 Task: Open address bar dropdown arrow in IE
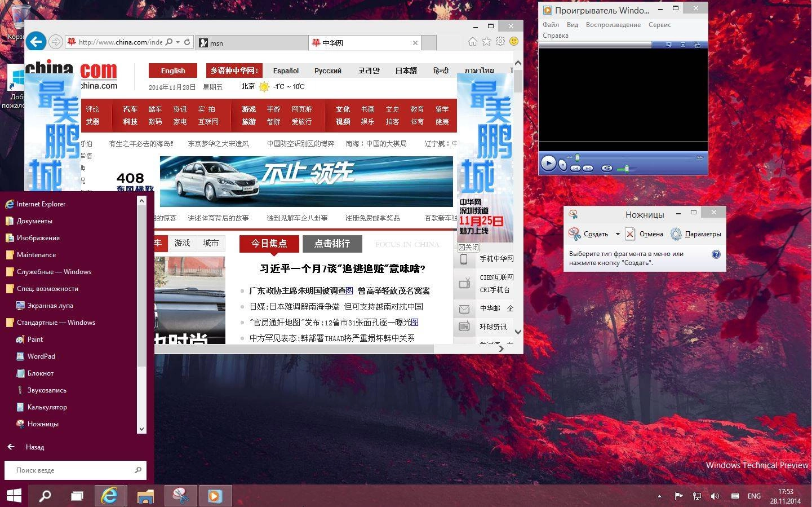tap(178, 42)
